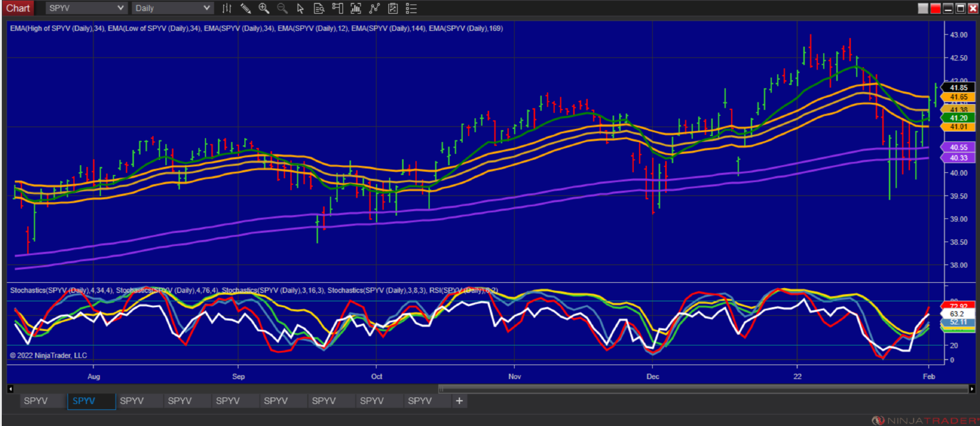980x426 pixels.
Task: Open the SPYV instrument dropdown
Action: [86, 8]
